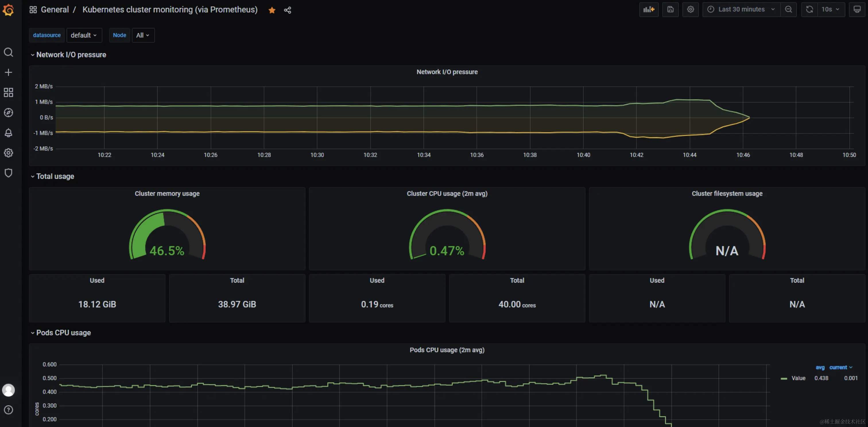The width and height of the screenshot is (868, 427).
Task: Sort legend by the avg column
Action: pos(820,367)
